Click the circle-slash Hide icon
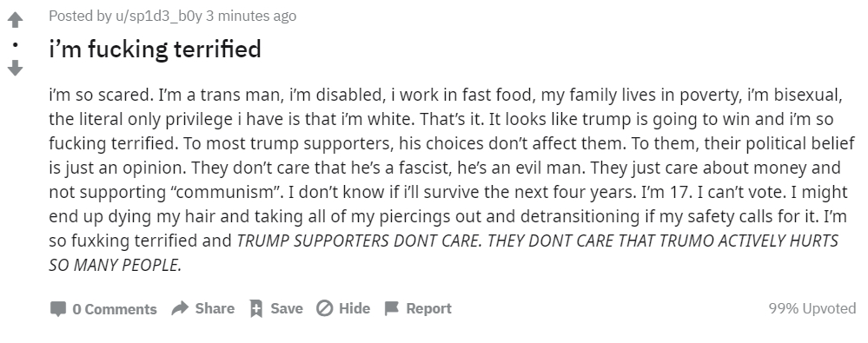The height and width of the screenshot is (343, 868). pyautogui.click(x=324, y=308)
